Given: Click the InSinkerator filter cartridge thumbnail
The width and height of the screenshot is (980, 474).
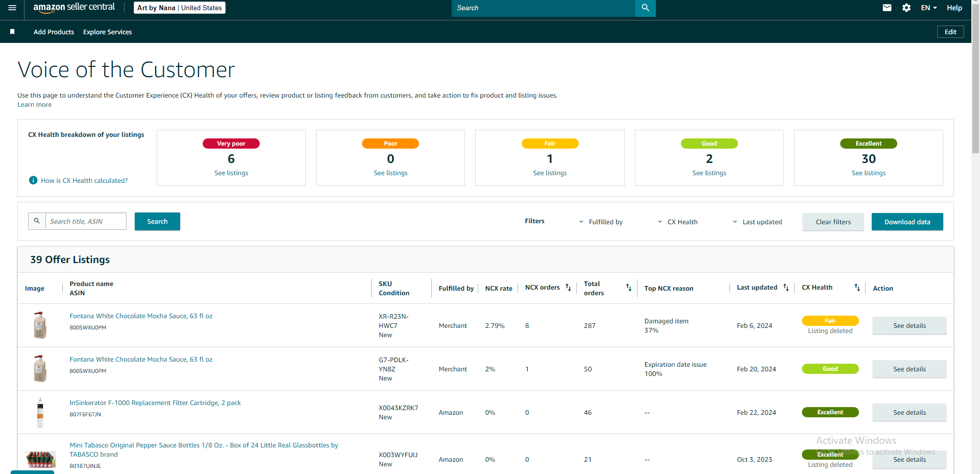Looking at the screenshot, I should [x=40, y=412].
